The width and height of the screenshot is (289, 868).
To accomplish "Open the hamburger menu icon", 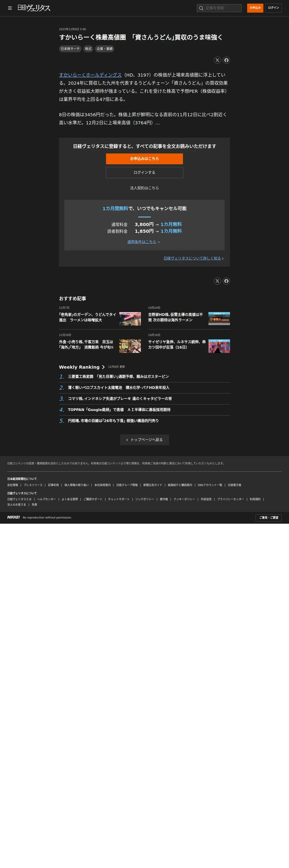I will point(10,8).
